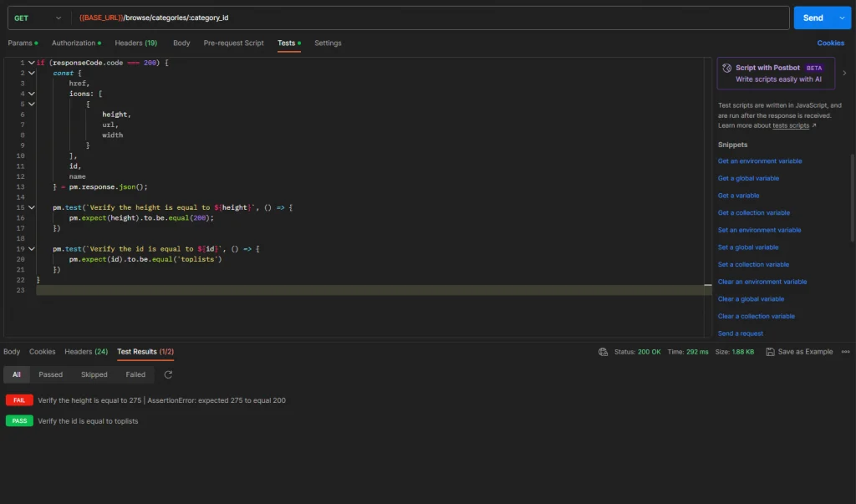This screenshot has width=856, height=504.
Task: Insert the Get a collection variable snippet
Action: [x=753, y=213]
